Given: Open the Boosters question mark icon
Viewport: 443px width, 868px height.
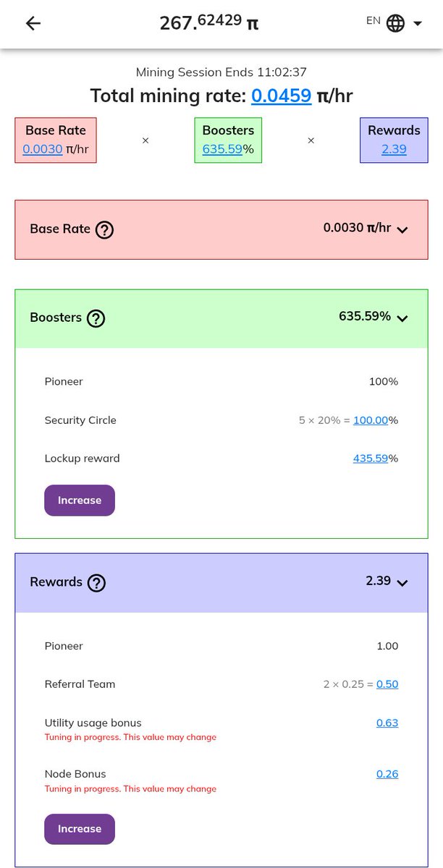Looking at the screenshot, I should pos(96,318).
